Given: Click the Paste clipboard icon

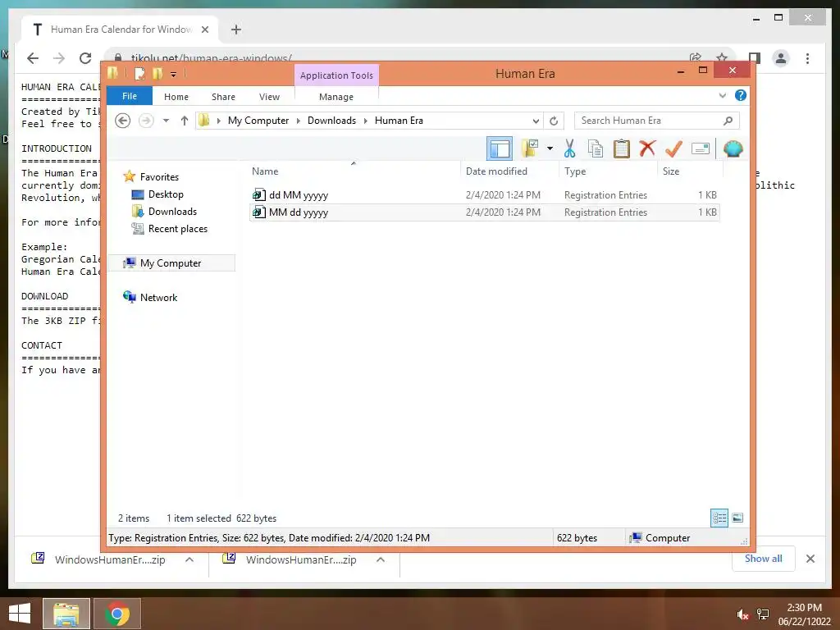Looking at the screenshot, I should point(622,148).
